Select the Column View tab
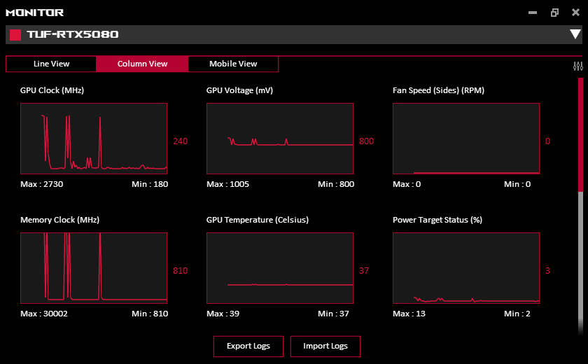The image size is (588, 364). click(142, 64)
